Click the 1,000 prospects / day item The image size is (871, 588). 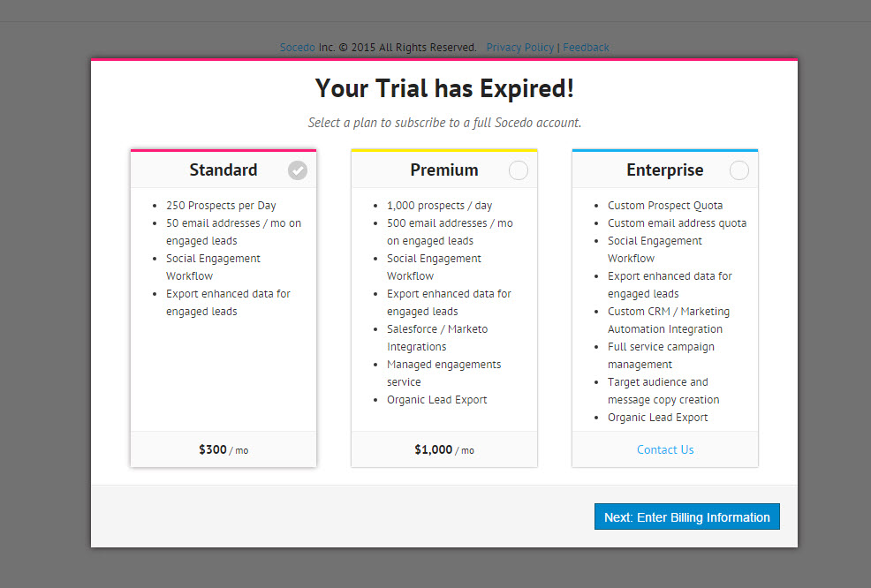pos(439,206)
